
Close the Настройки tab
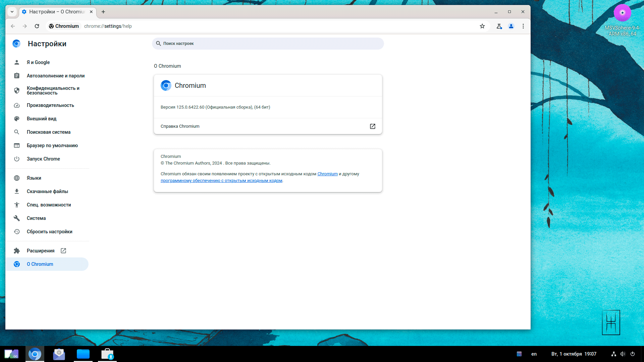tap(91, 12)
